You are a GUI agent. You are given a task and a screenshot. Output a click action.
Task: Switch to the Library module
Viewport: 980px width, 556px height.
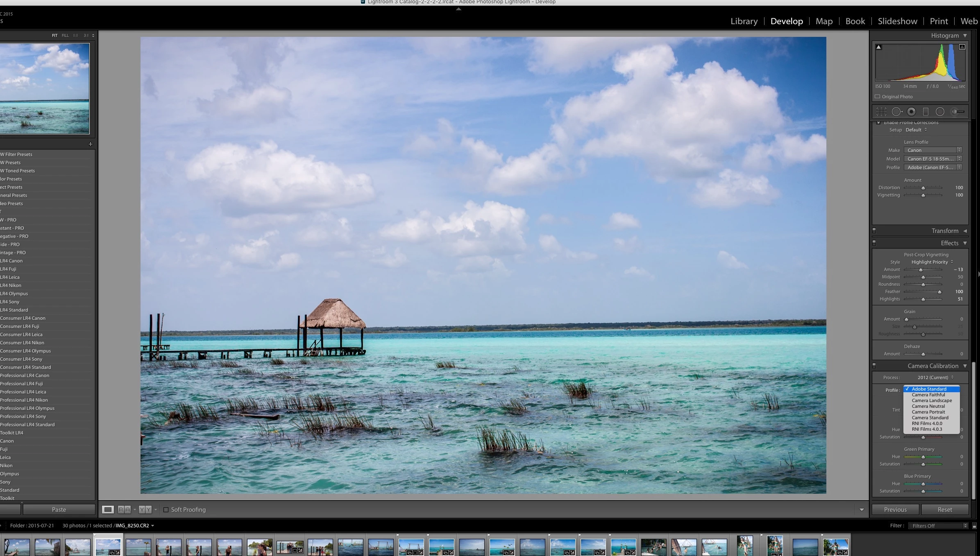point(744,21)
